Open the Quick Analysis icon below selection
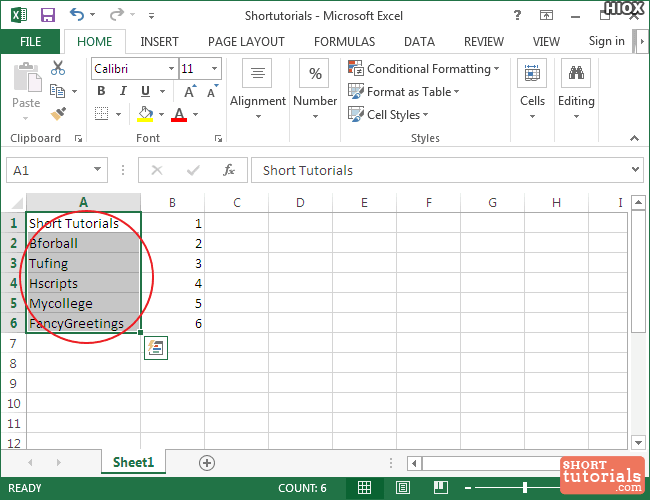Screen dimensions: 650x500 pyautogui.click(x=155, y=348)
